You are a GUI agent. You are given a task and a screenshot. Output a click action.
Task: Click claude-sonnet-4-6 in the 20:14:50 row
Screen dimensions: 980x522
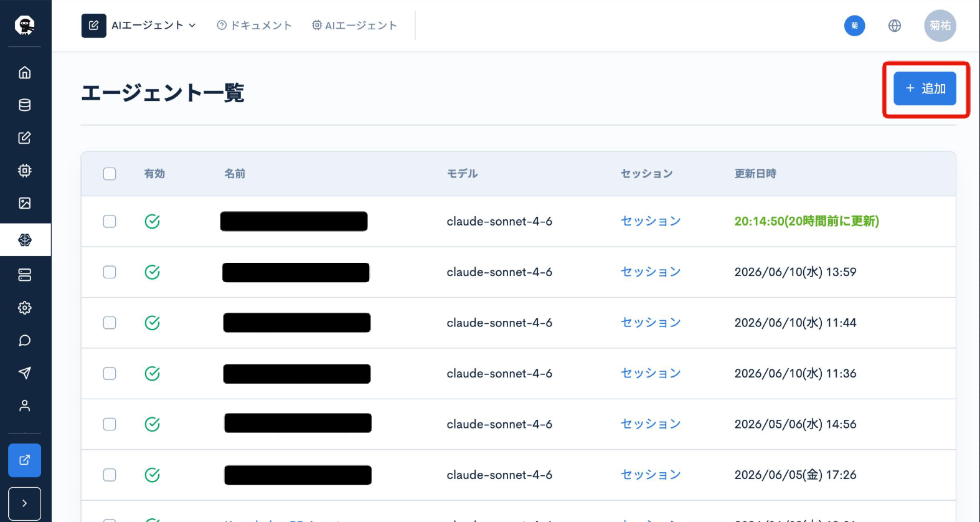pos(499,221)
